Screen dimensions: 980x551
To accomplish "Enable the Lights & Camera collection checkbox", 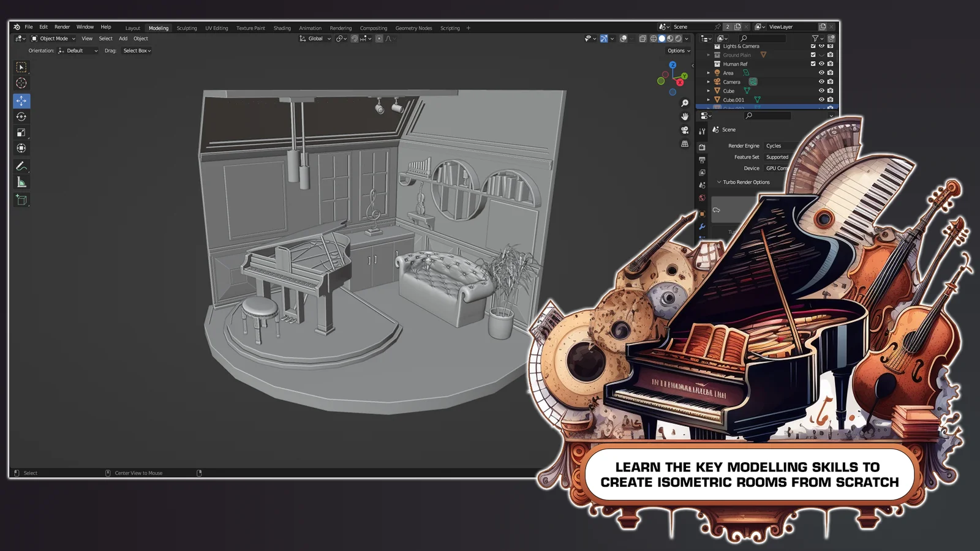I will point(813,46).
